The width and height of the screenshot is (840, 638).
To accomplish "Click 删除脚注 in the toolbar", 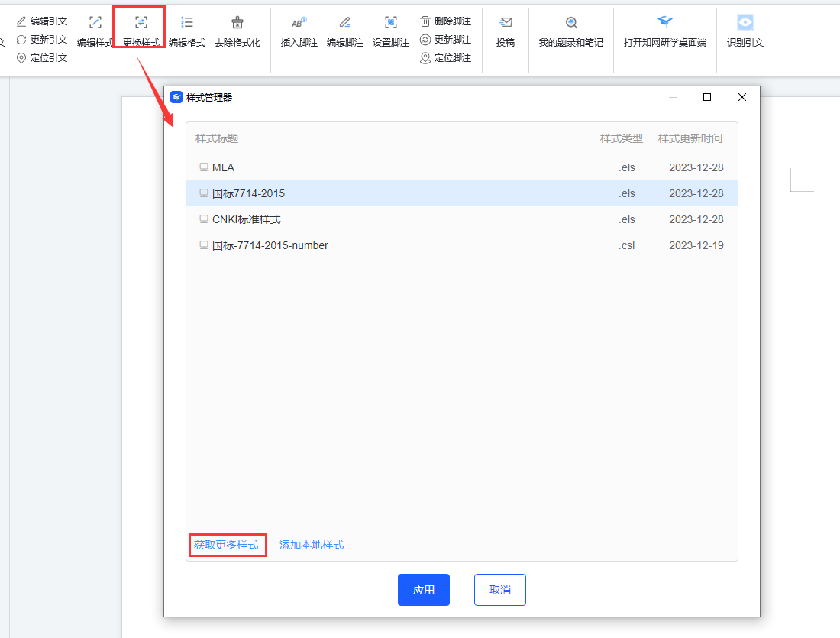I will (446, 21).
